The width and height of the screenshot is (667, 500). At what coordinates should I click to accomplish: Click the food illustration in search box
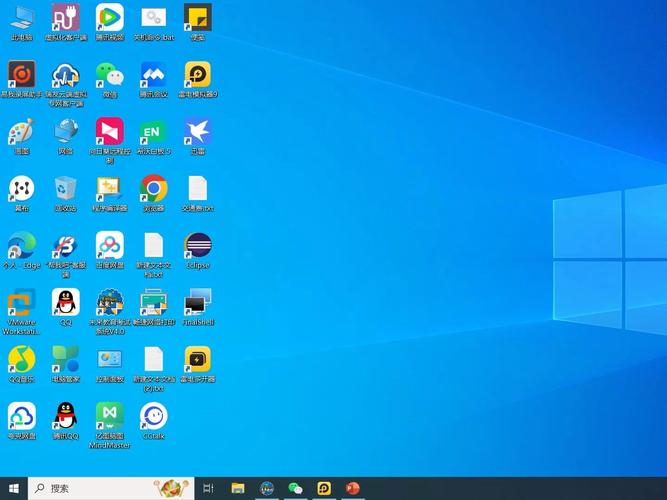(x=171, y=488)
